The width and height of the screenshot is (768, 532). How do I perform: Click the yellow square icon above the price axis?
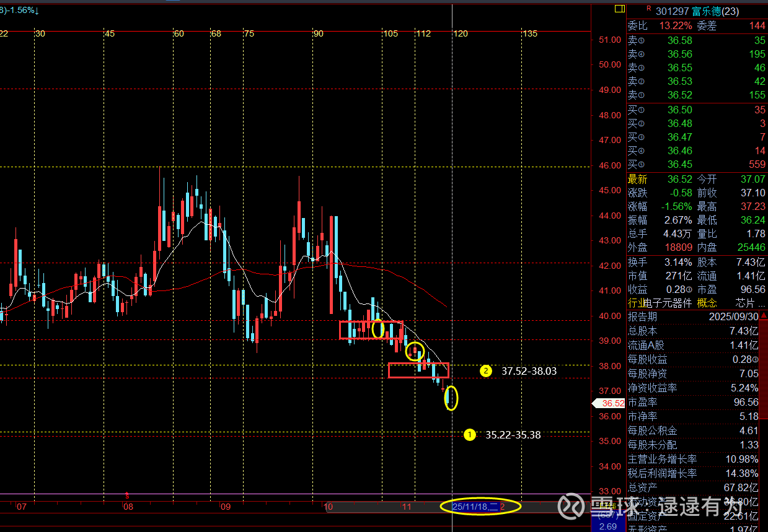click(x=619, y=9)
